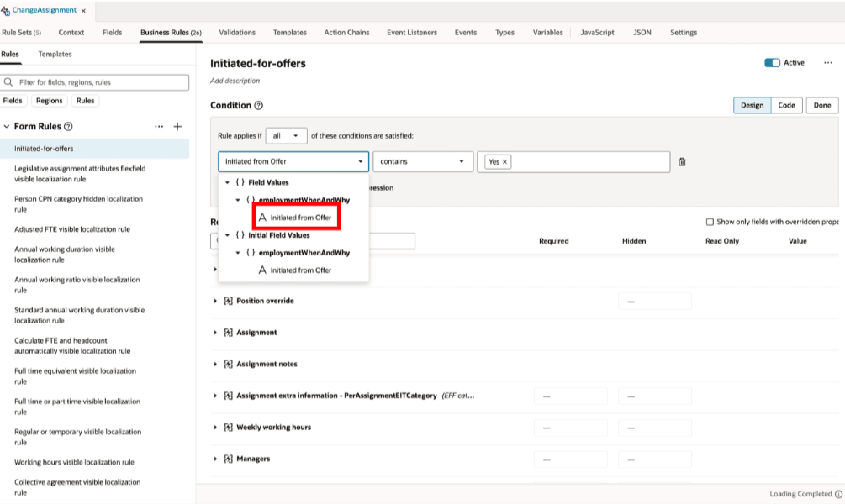
Task: Expand the Position override region
Action: click(215, 301)
